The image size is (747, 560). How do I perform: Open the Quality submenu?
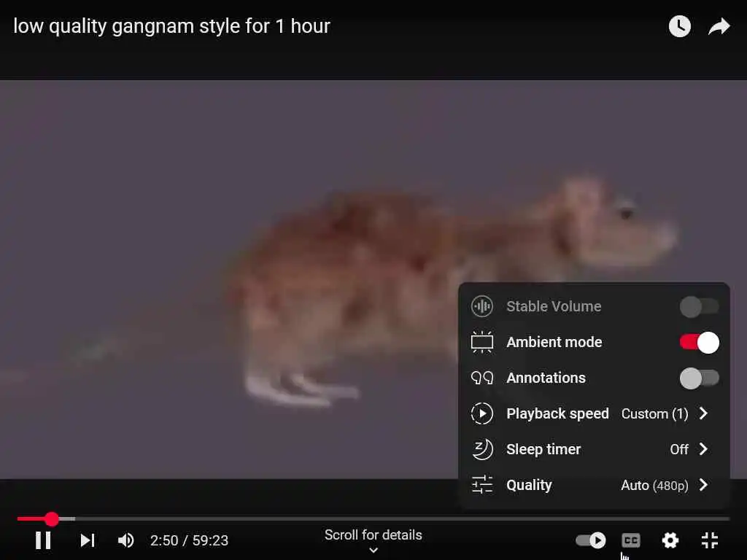[594, 485]
